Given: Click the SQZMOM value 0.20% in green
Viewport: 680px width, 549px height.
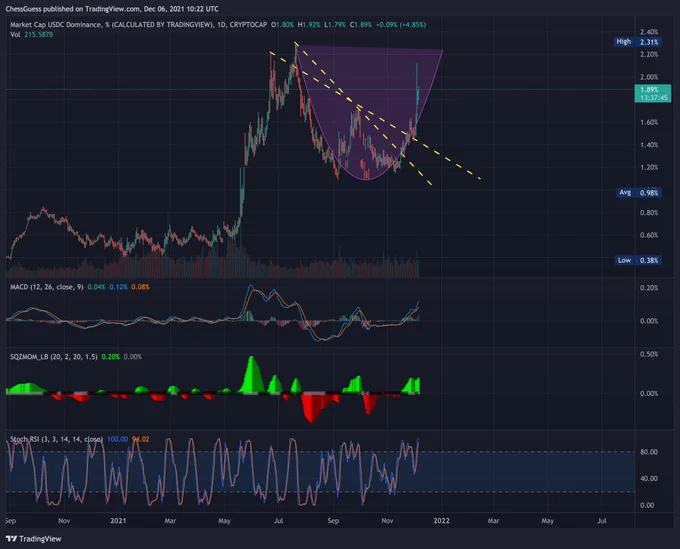Looking at the screenshot, I should point(111,357).
